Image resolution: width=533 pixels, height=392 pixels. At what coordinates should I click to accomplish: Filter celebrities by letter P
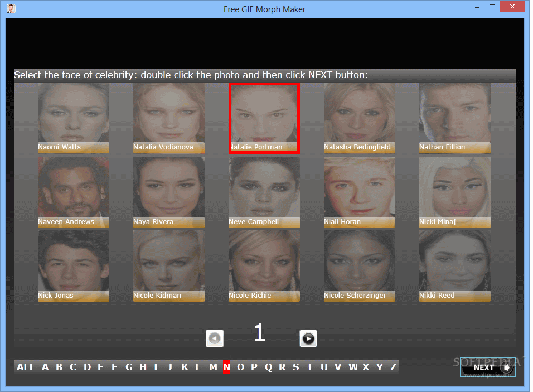pyautogui.click(x=254, y=367)
